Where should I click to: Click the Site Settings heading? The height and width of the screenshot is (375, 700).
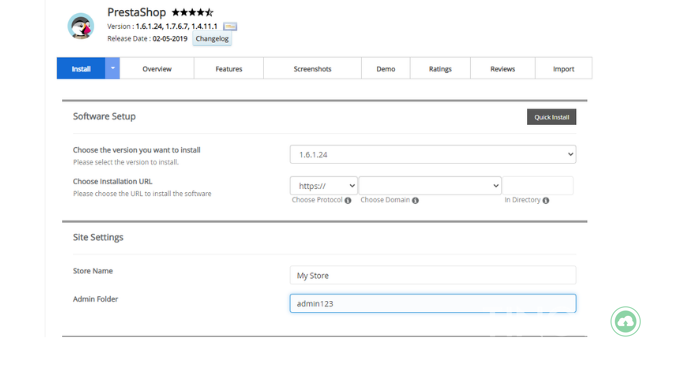point(98,237)
